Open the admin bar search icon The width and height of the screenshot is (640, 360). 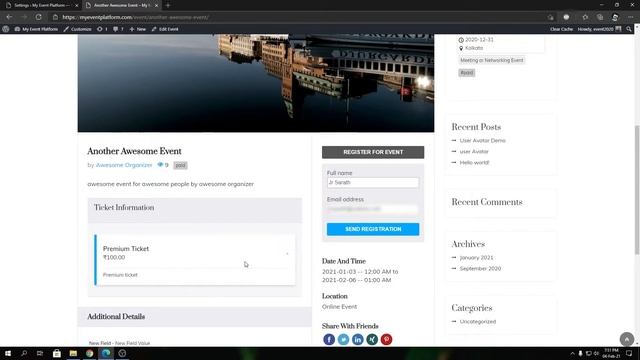tap(629, 29)
